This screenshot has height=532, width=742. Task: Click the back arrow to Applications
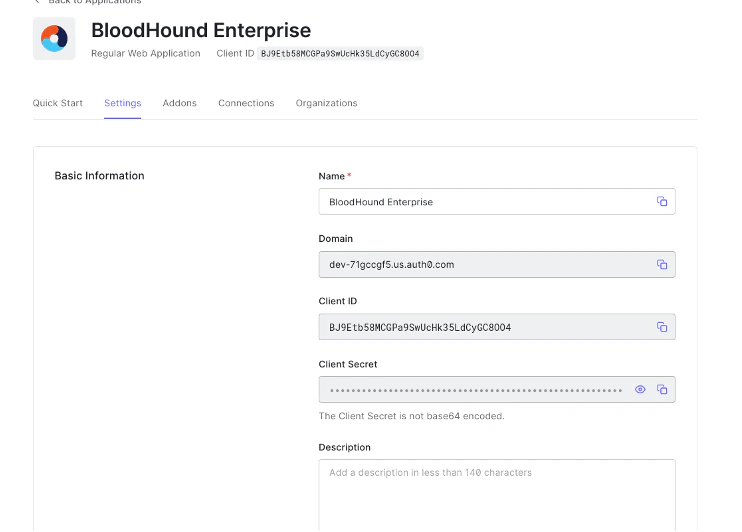point(37,2)
